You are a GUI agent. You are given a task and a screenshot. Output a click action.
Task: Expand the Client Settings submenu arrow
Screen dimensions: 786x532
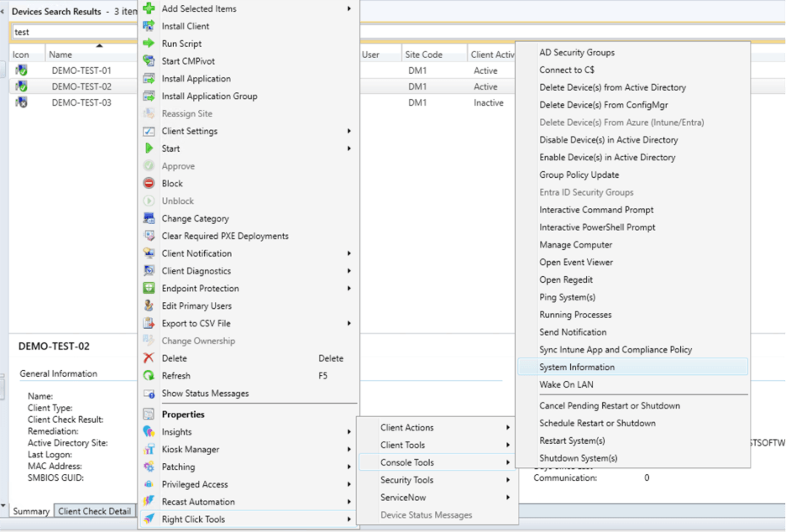point(349,132)
